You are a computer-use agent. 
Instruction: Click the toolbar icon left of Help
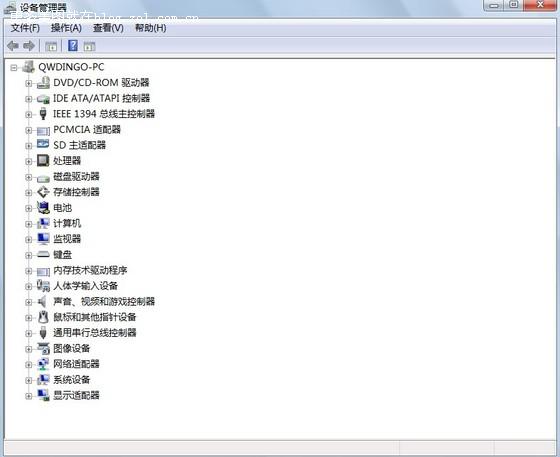point(51,46)
